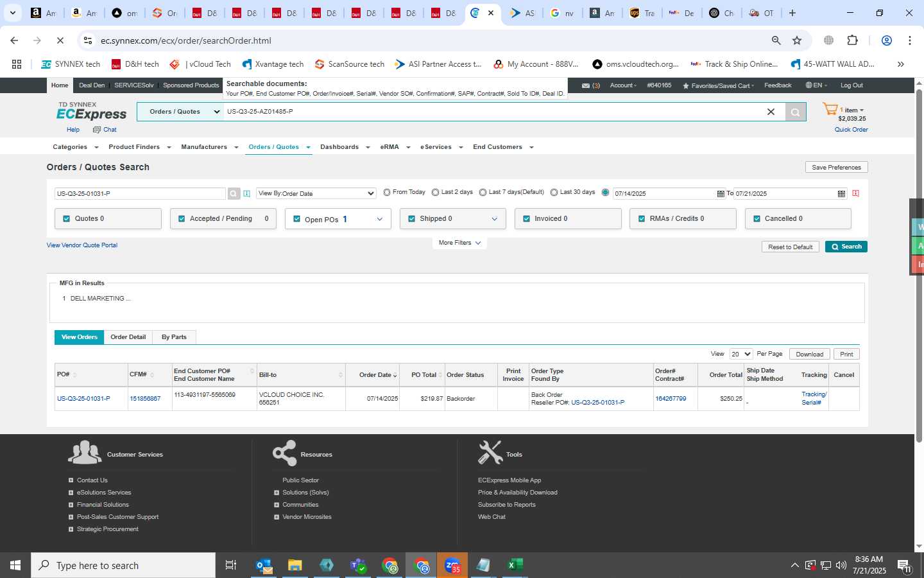
Task: Switch to the Order Detail tab
Action: [x=128, y=337]
